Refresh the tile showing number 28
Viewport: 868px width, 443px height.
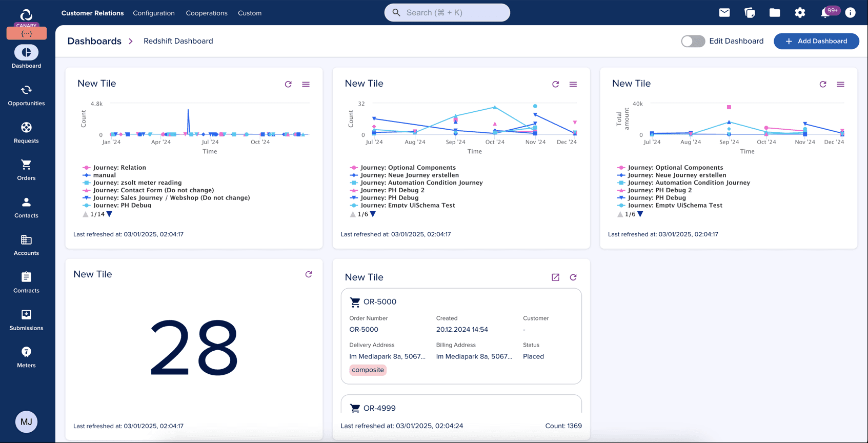click(x=309, y=274)
